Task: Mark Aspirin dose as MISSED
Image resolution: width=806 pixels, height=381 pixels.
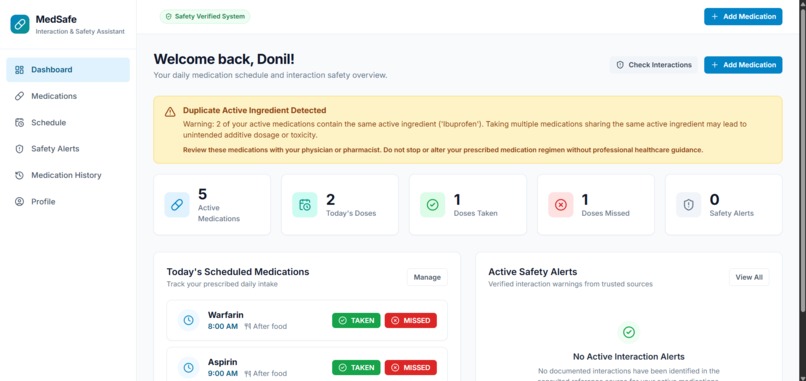Action: [x=411, y=368]
